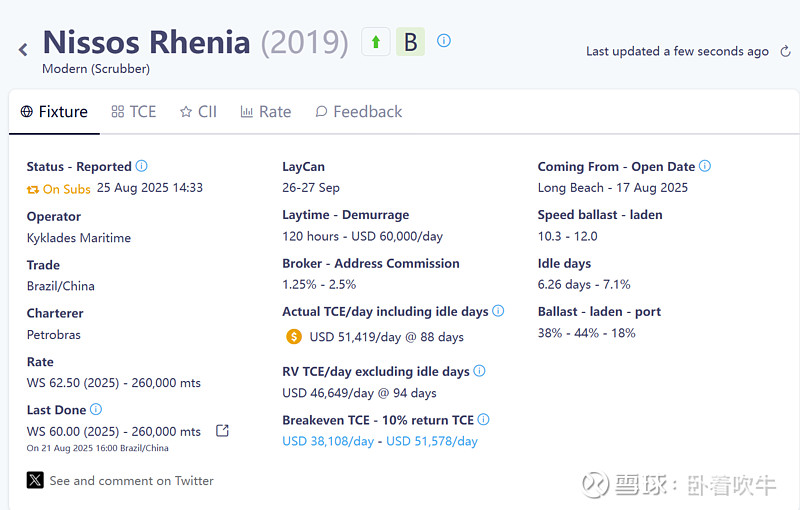Switch to the TCE tab
This screenshot has width=800, height=510.
134,112
